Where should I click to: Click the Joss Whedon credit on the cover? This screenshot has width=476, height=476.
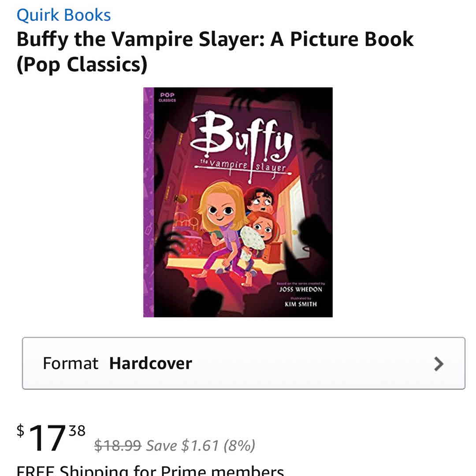pyautogui.click(x=301, y=290)
